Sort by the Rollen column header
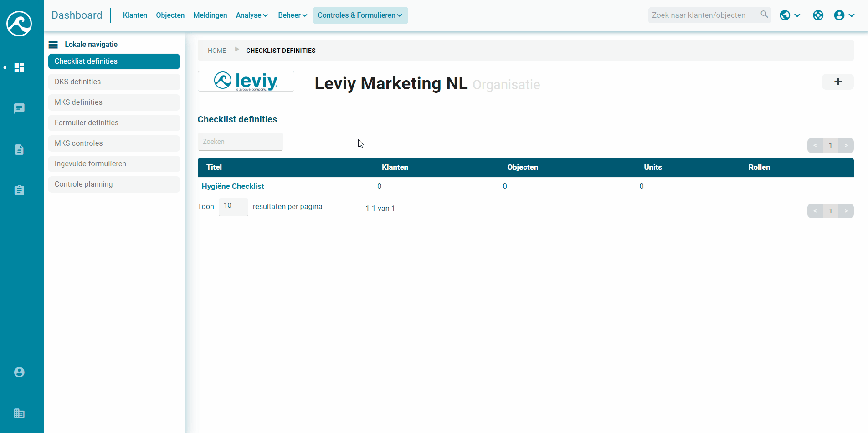The height and width of the screenshot is (433, 868). coord(759,168)
